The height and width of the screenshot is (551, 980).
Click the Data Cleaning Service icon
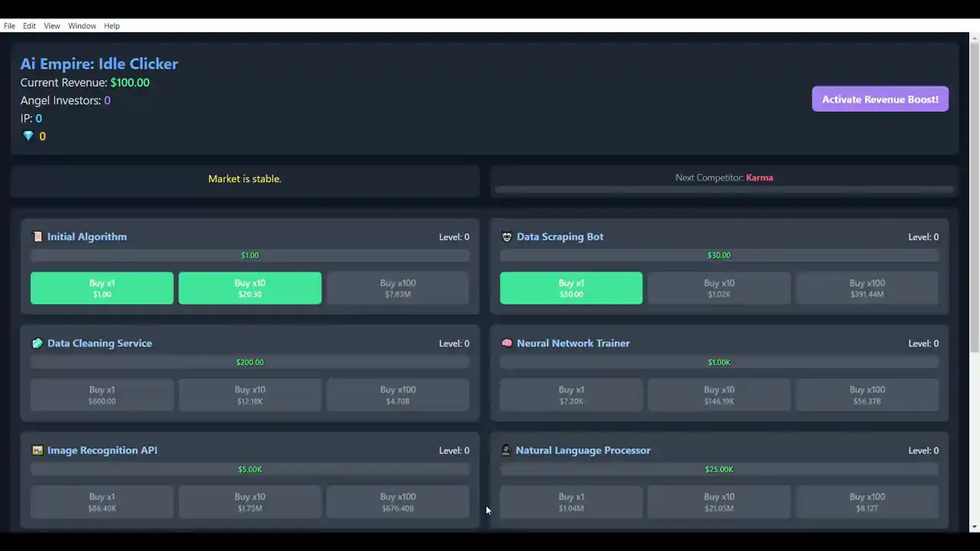pos(37,343)
